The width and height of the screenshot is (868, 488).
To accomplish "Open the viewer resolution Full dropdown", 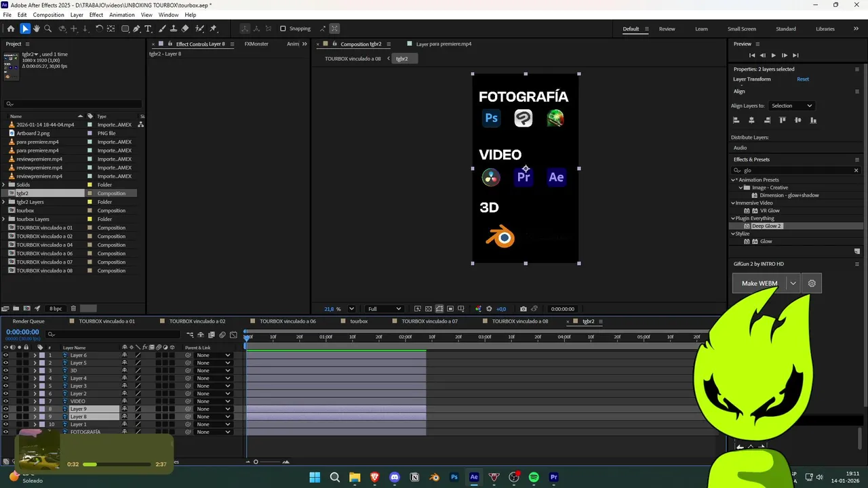I will tap(384, 309).
